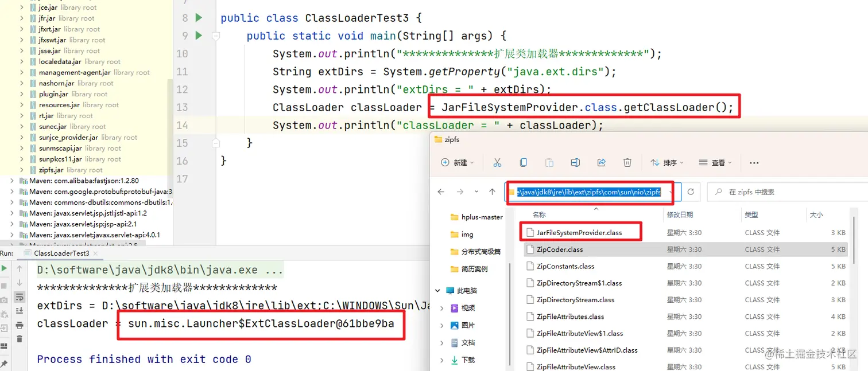The height and width of the screenshot is (371, 868).
Task: Open 查看 view dropdown in Explorer
Action: 715,163
